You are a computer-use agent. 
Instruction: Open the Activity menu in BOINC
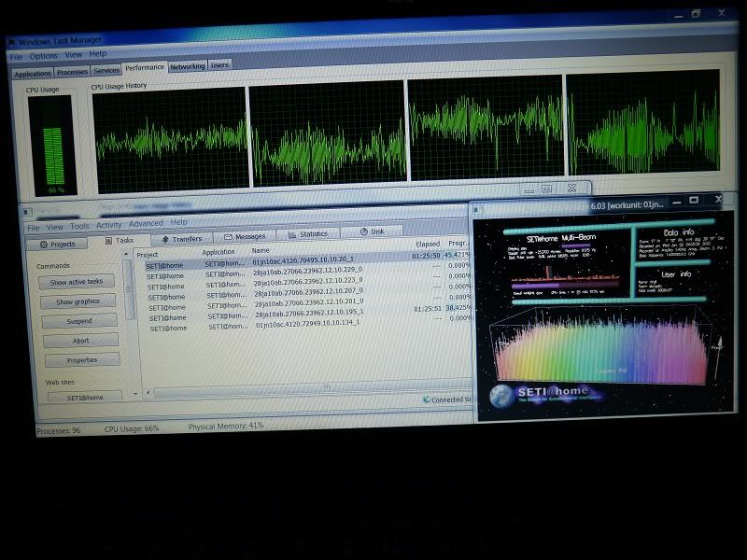(x=108, y=225)
